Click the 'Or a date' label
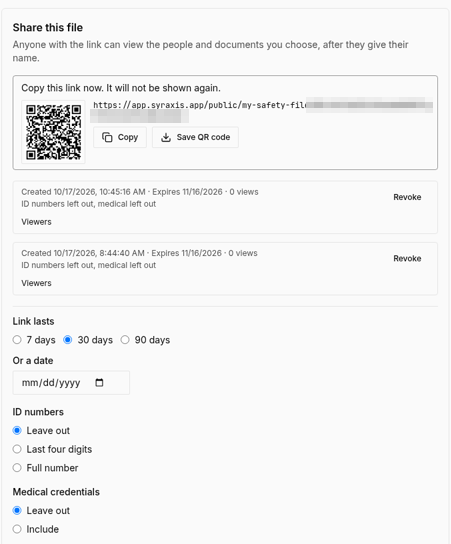This screenshot has width=451, height=544. (33, 361)
